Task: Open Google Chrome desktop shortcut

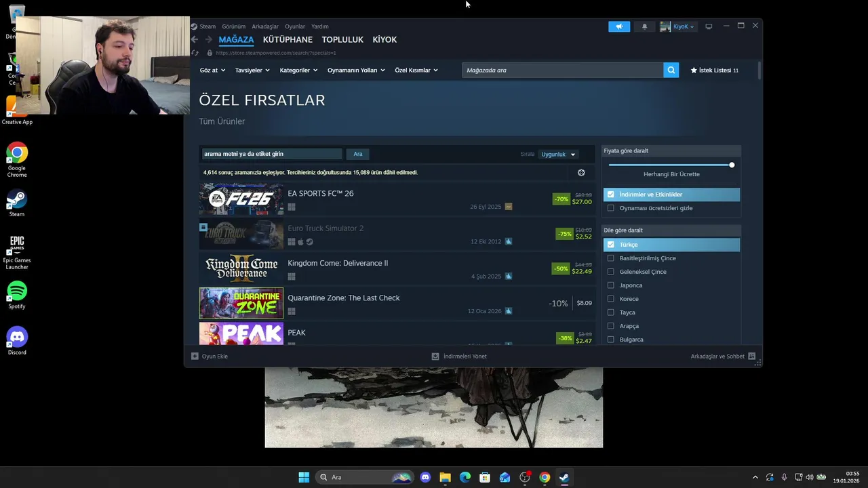Action: [17, 160]
